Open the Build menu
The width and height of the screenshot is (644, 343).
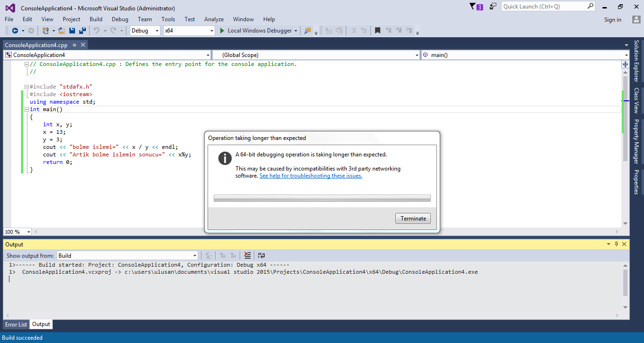[96, 19]
